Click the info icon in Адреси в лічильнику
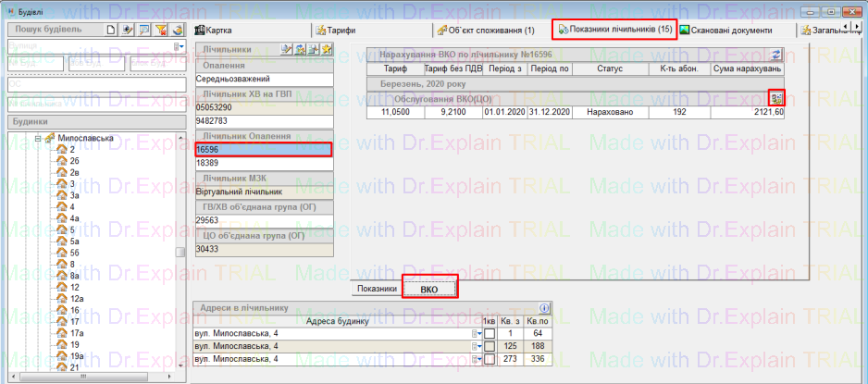868x384 pixels. 544,308
